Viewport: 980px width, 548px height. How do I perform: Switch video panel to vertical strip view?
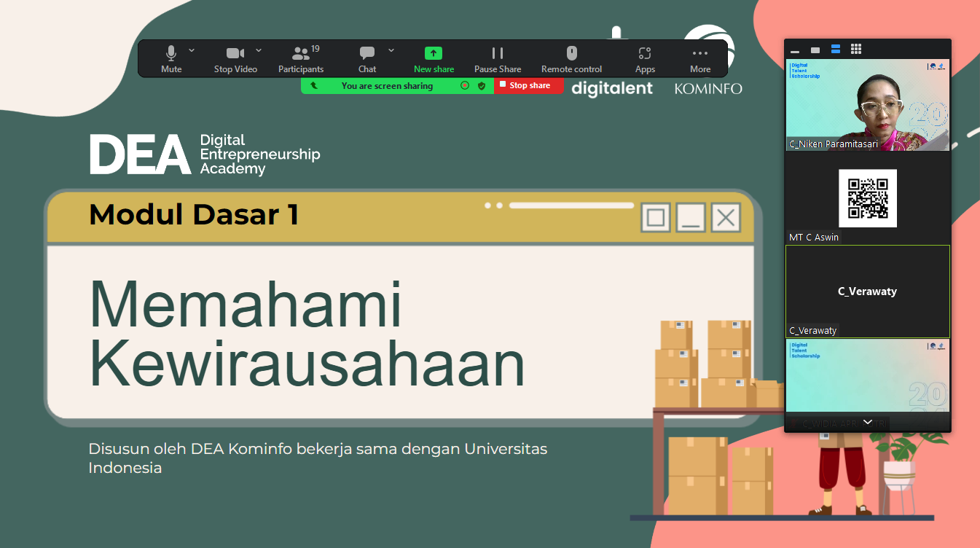click(x=836, y=49)
